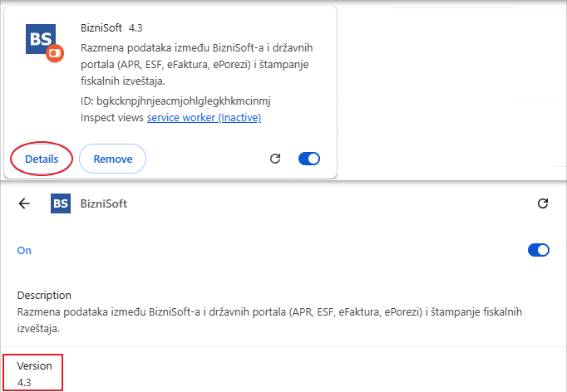Screen dimensions: 567x392
Task: Click the 4.3 version value under Version
Action: [24, 382]
